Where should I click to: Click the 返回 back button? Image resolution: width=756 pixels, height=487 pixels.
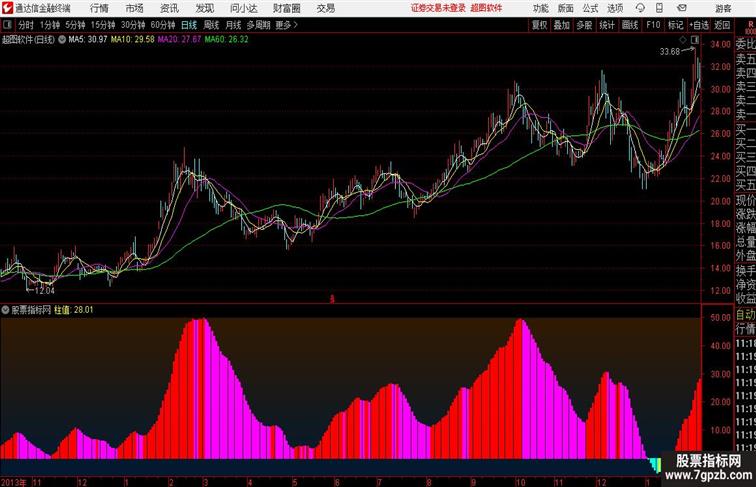(x=722, y=25)
